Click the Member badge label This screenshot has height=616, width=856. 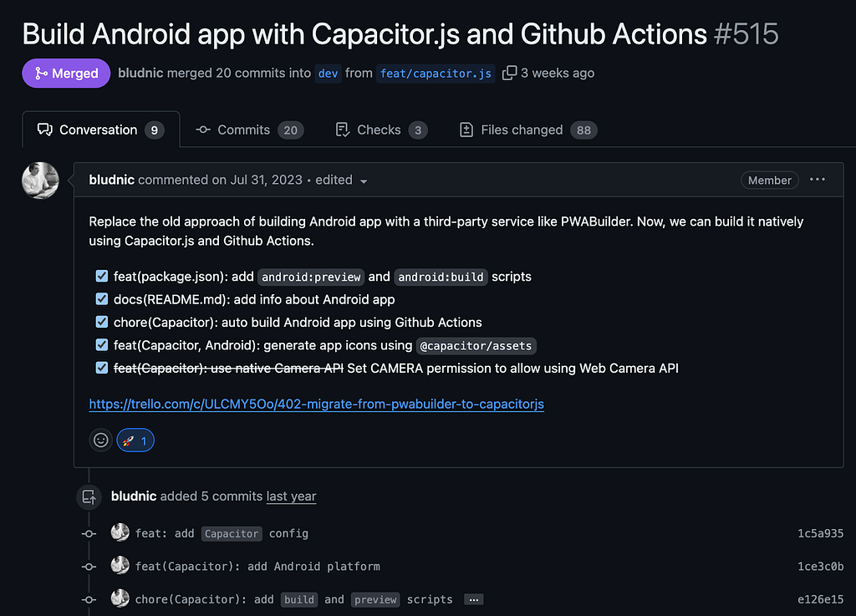coord(770,180)
